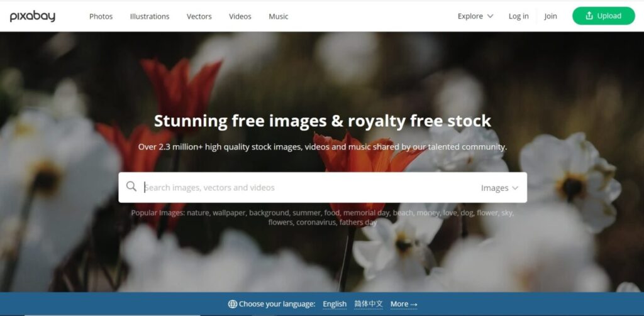Select English language link
Image resolution: width=644 pixels, height=316 pixels.
pyautogui.click(x=335, y=304)
